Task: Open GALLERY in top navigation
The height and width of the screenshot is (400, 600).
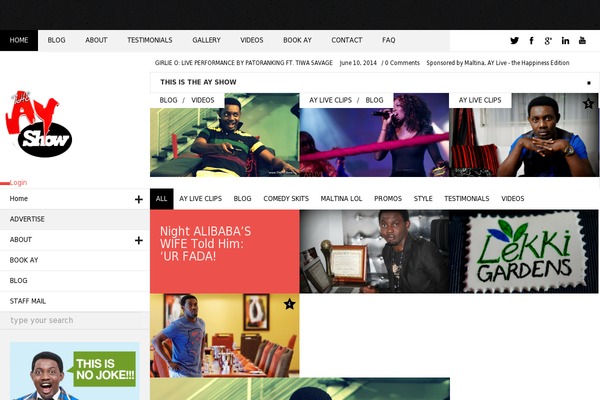Action: click(x=206, y=40)
